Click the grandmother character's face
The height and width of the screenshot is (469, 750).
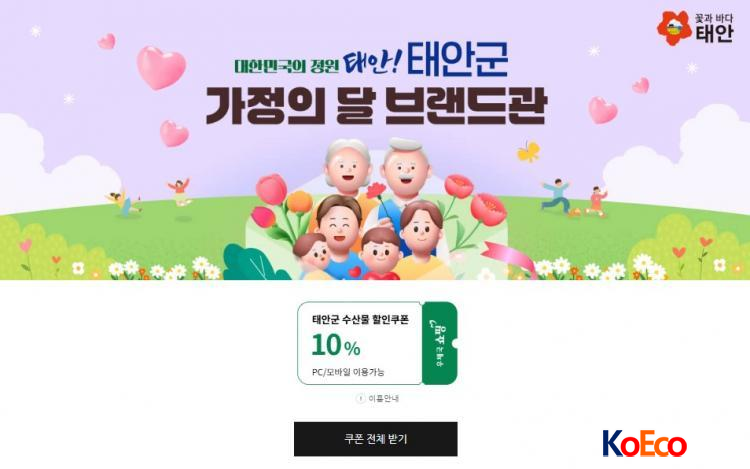pyautogui.click(x=347, y=167)
